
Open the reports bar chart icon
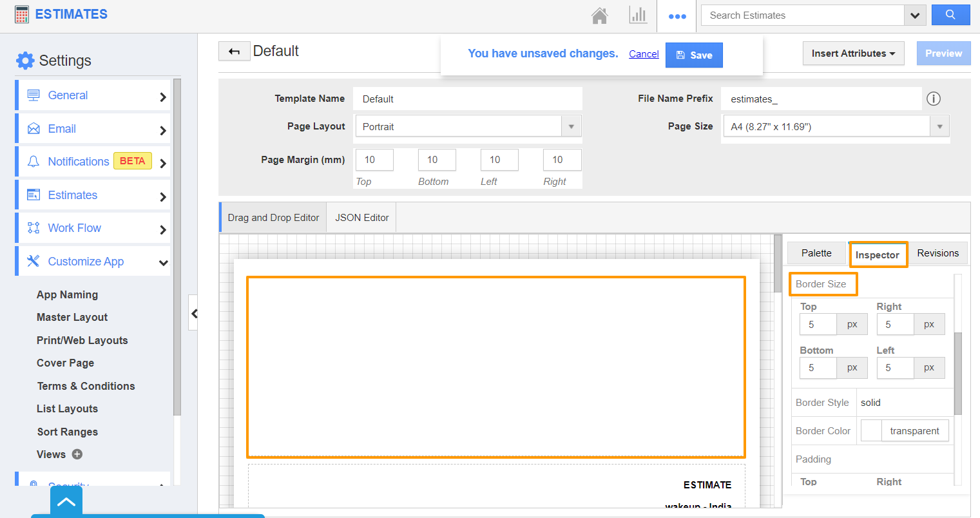pyautogui.click(x=638, y=15)
